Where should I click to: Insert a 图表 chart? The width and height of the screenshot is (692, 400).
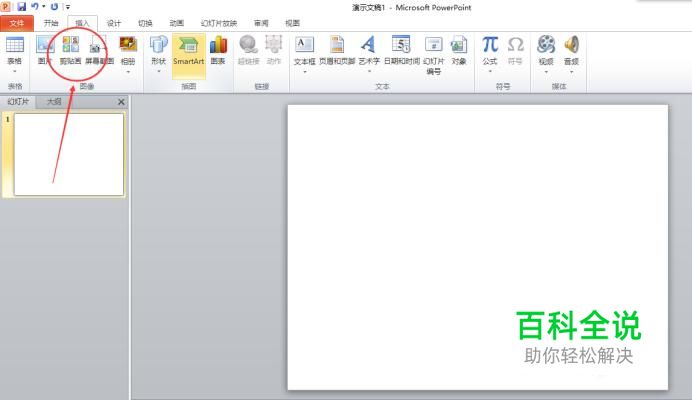(218, 45)
